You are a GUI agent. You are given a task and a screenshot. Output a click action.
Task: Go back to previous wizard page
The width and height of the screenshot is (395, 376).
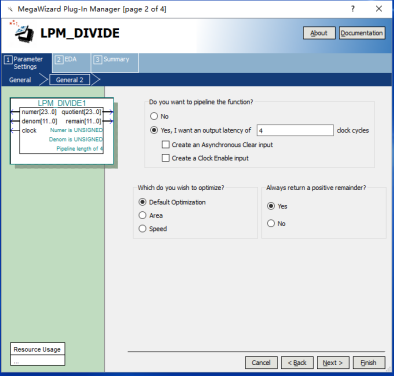tap(297, 363)
